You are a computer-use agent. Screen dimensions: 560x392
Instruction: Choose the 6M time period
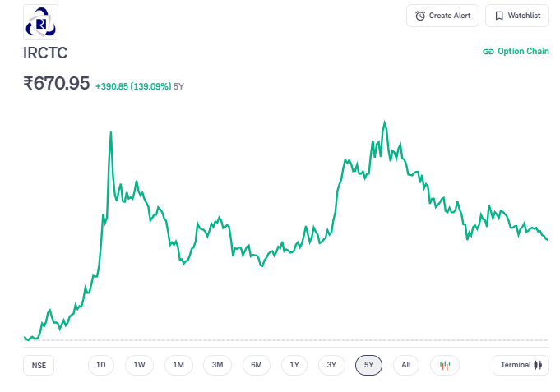click(x=257, y=365)
